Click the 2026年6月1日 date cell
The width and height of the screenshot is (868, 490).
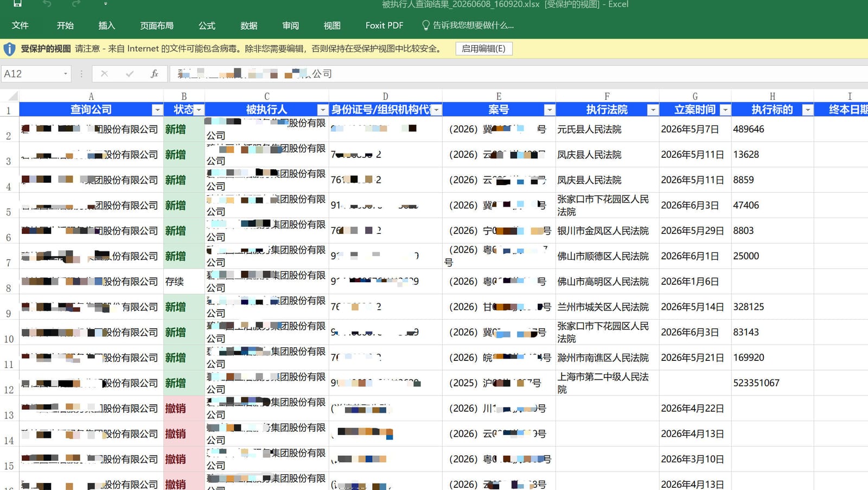click(695, 256)
